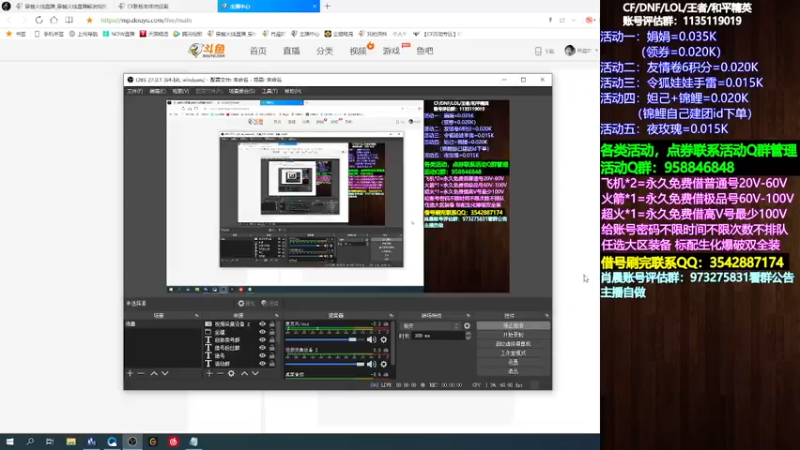Go to 直播 on the Douyu navigation
The image size is (800, 450).
coord(291,51)
